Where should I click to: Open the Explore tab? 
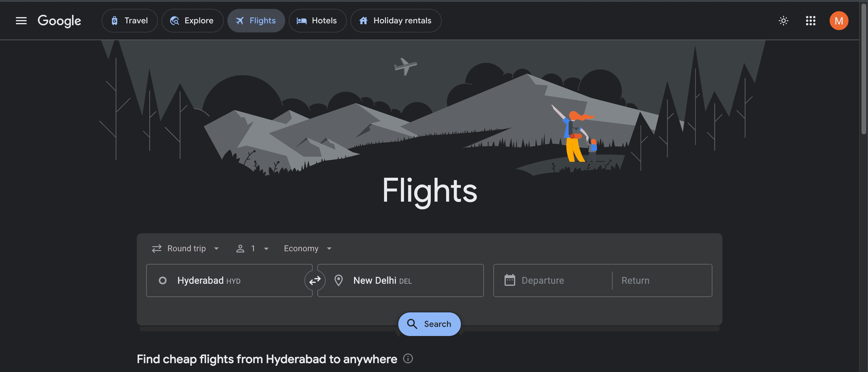pyautogui.click(x=192, y=21)
